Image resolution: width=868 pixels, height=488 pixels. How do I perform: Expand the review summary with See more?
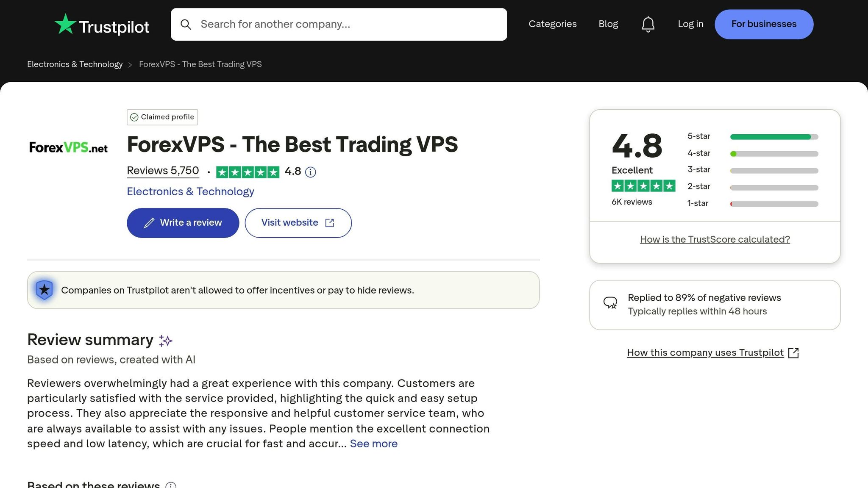point(373,443)
